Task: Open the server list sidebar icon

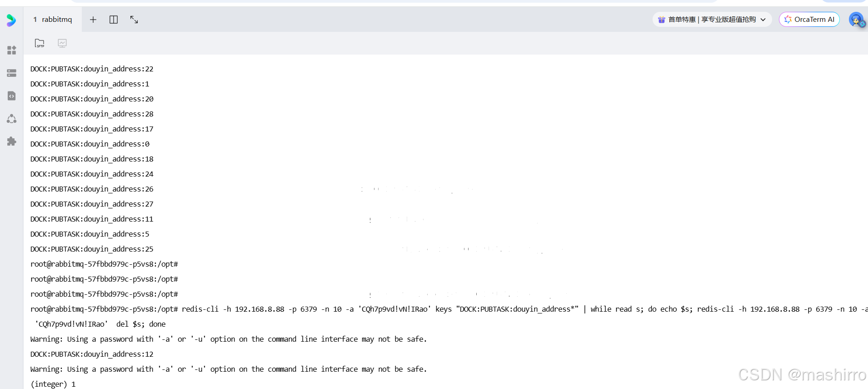Action: 12,73
